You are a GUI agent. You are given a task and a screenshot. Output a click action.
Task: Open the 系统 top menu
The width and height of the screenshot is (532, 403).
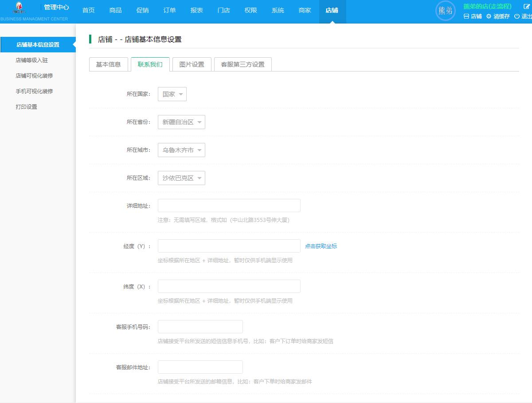click(x=278, y=10)
